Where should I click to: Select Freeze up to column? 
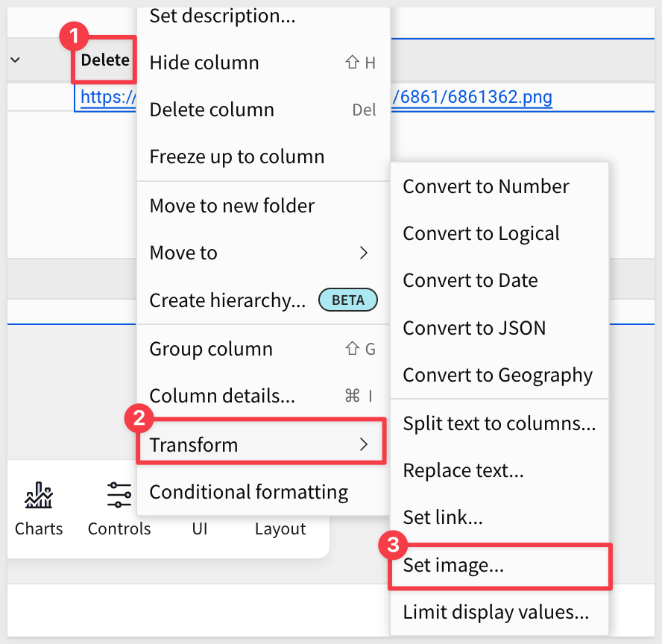tap(236, 157)
